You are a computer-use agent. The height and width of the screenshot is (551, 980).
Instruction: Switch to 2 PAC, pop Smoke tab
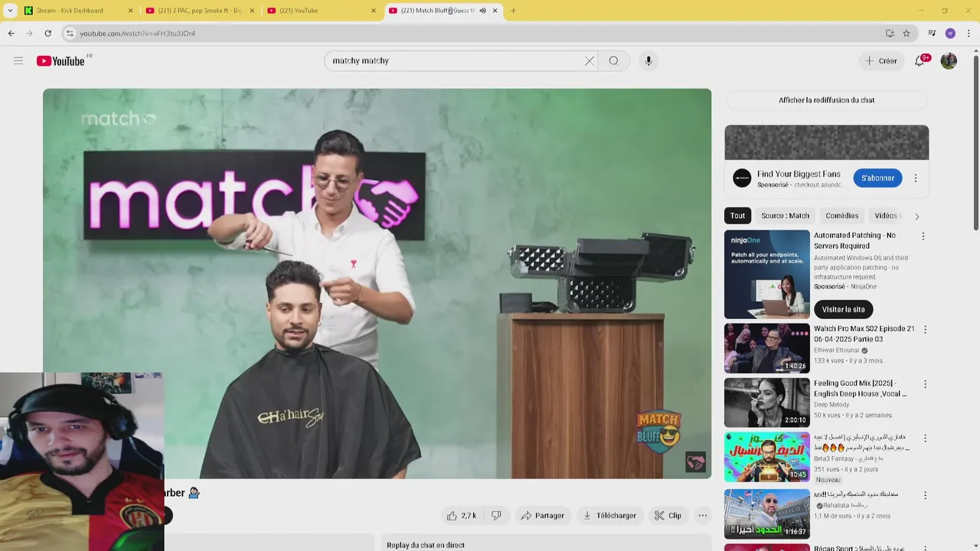coord(199,11)
